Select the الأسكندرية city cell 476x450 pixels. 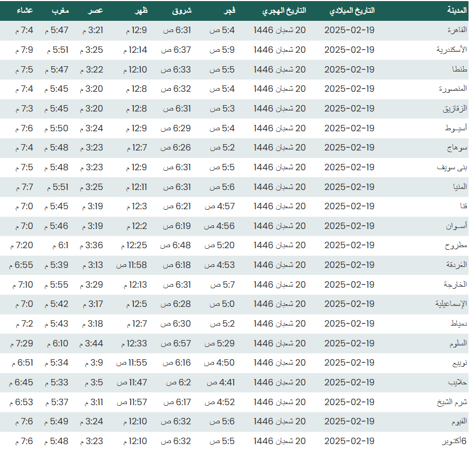pos(451,50)
